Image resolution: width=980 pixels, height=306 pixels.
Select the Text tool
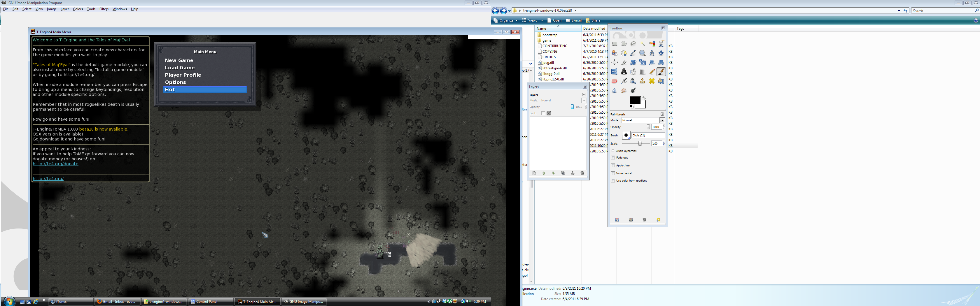pos(624,72)
